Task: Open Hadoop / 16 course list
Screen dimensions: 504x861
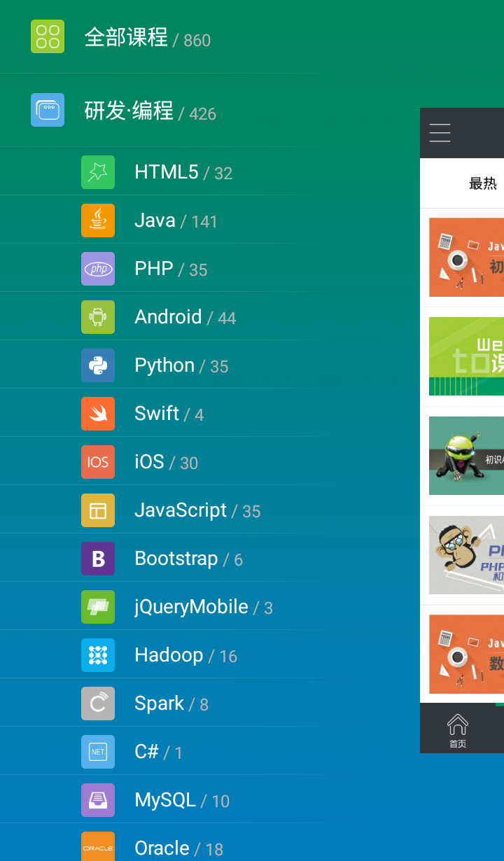Action: (x=186, y=655)
